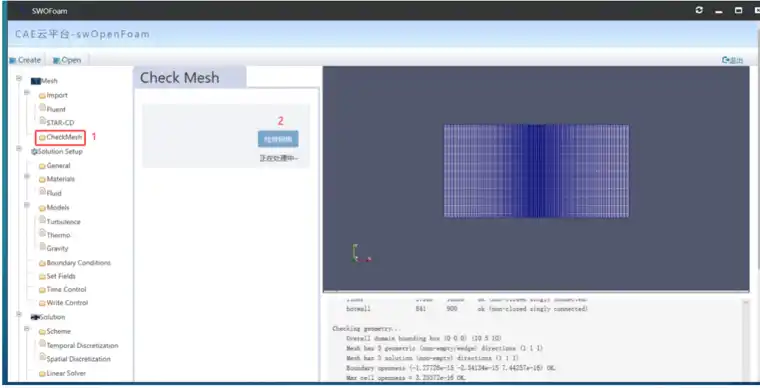The width and height of the screenshot is (760, 388).
Task: Select the Fluid file icon
Action: pos(43,191)
